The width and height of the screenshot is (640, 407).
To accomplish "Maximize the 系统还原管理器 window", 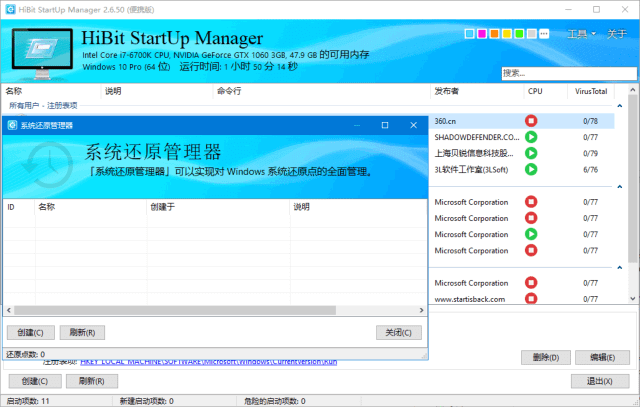I will click(x=385, y=125).
